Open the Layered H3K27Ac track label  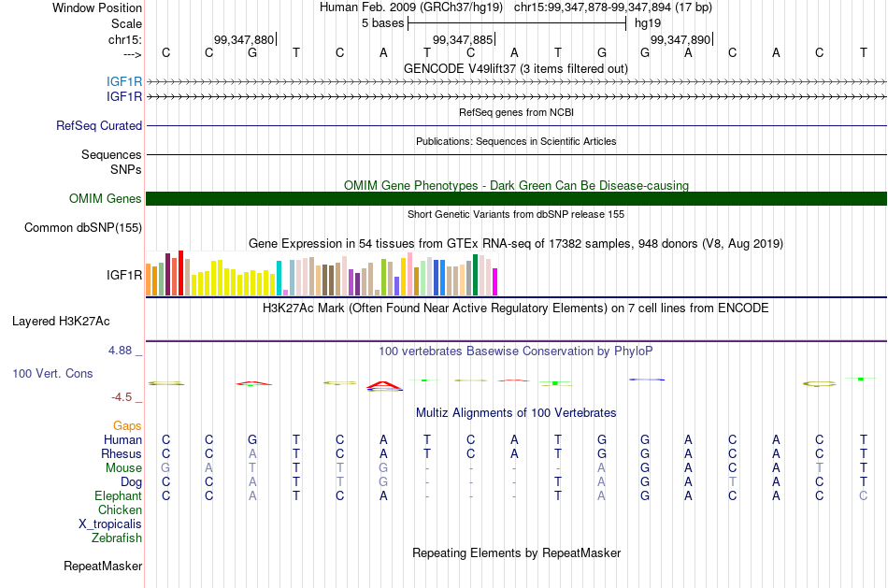(61, 322)
